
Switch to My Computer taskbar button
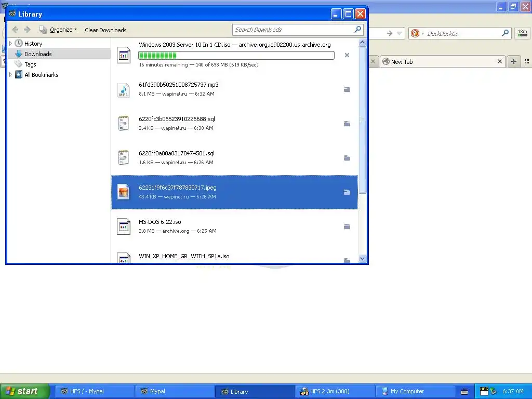415,391
